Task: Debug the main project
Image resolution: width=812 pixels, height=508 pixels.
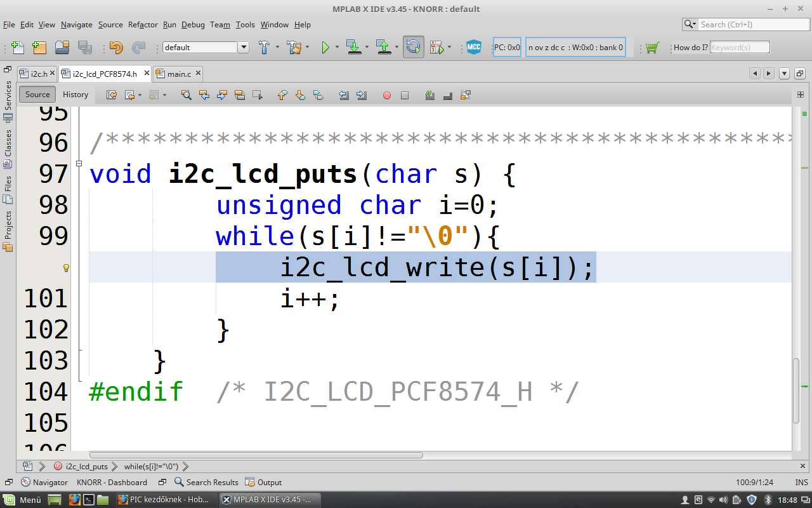Action: pyautogui.click(x=436, y=47)
